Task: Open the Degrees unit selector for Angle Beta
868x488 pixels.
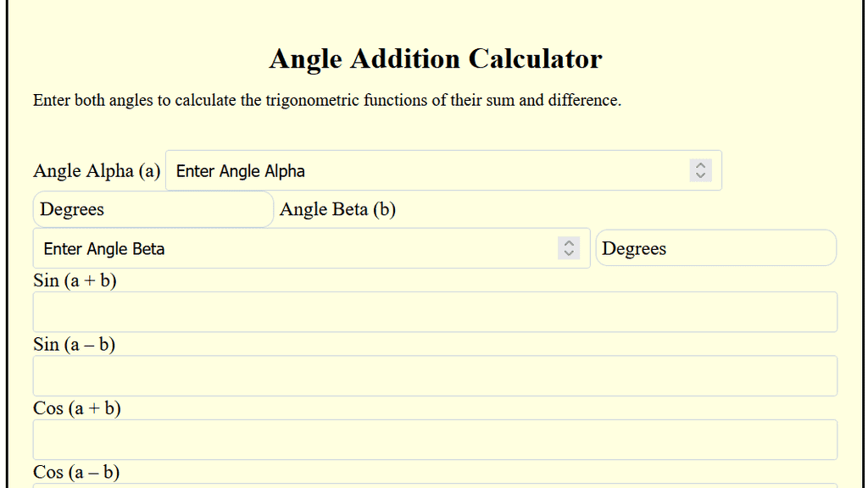Action: (x=716, y=247)
